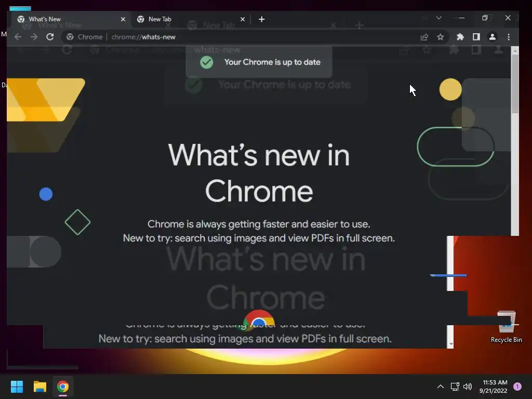The height and width of the screenshot is (399, 532).
Task: Open the Extensions puzzle icon
Action: coord(460,37)
